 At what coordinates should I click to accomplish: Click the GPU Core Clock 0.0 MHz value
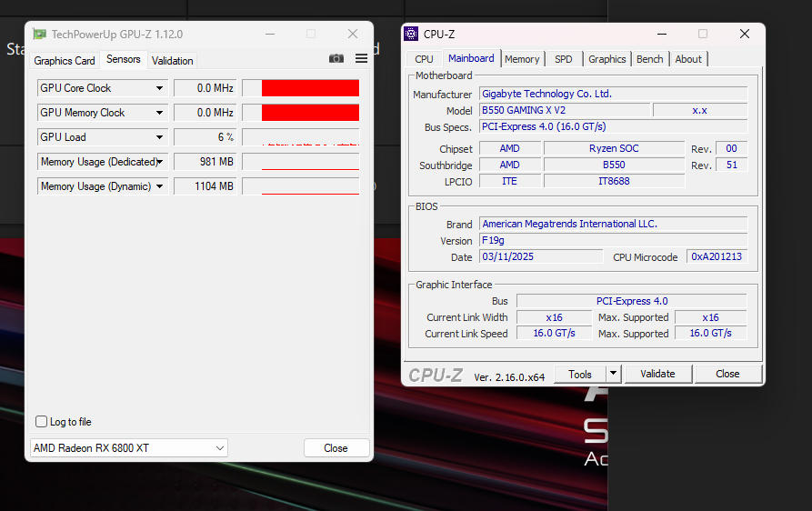[x=206, y=88]
